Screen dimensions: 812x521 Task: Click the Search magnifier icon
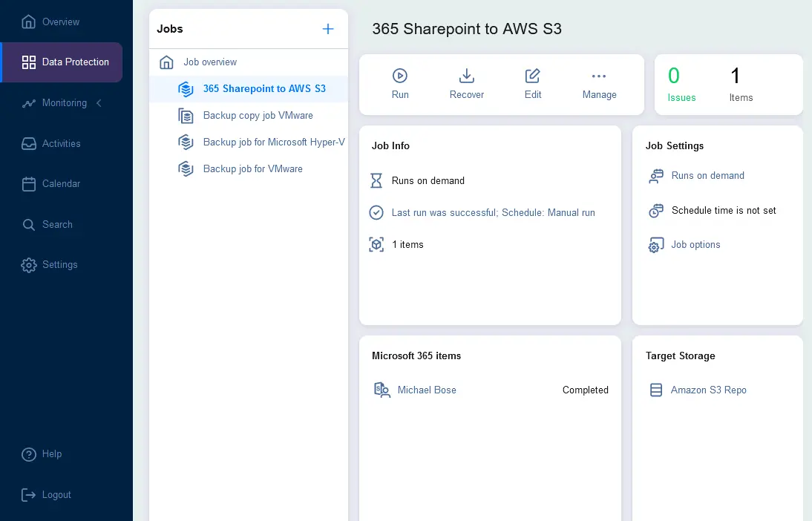[x=28, y=225]
